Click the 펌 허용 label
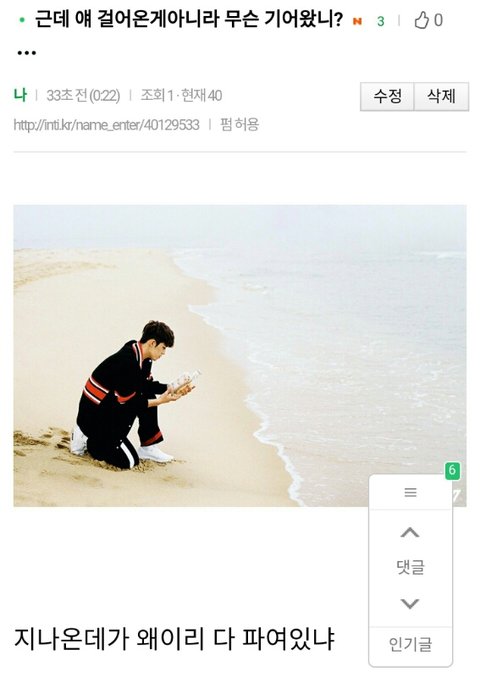The width and height of the screenshot is (480, 677). (x=239, y=125)
